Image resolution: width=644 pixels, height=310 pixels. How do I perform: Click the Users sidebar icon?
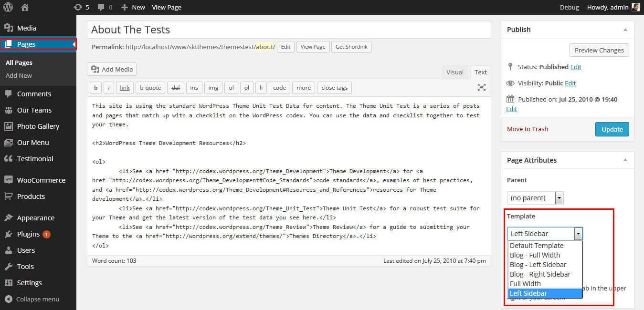click(x=8, y=250)
